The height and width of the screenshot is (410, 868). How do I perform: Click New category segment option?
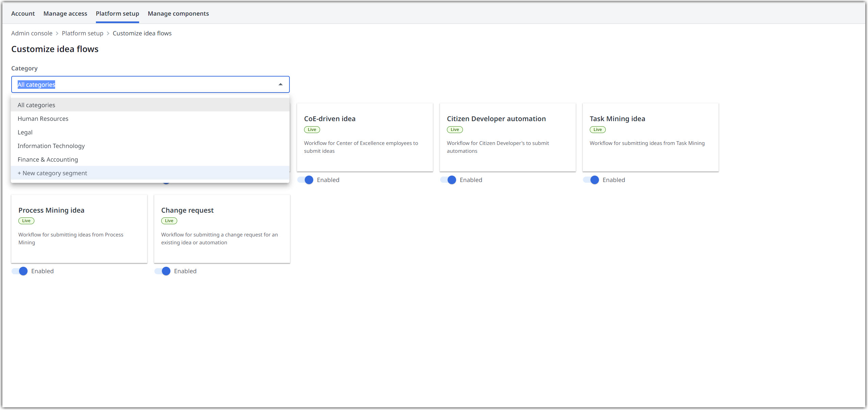click(52, 173)
